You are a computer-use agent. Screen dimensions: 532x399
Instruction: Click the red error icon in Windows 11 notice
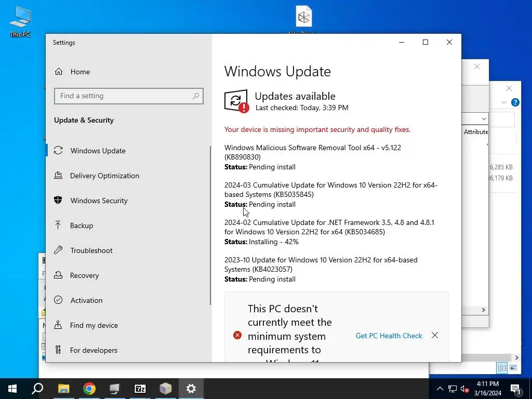click(237, 335)
